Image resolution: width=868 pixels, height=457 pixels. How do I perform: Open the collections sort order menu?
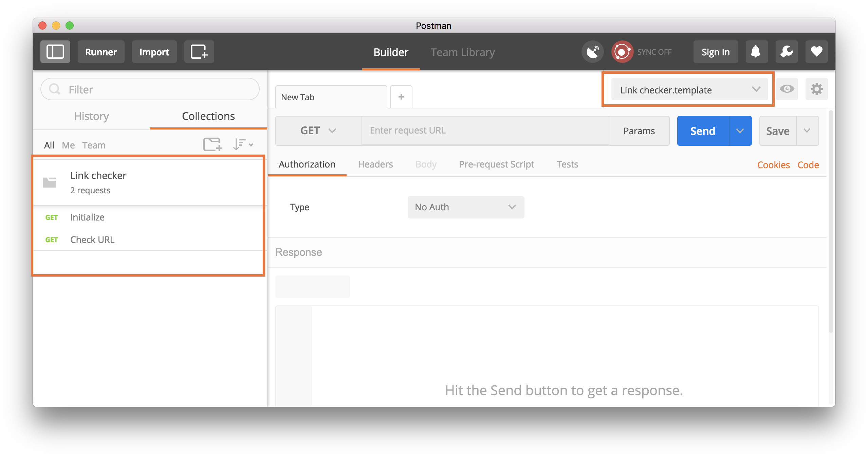(x=243, y=144)
